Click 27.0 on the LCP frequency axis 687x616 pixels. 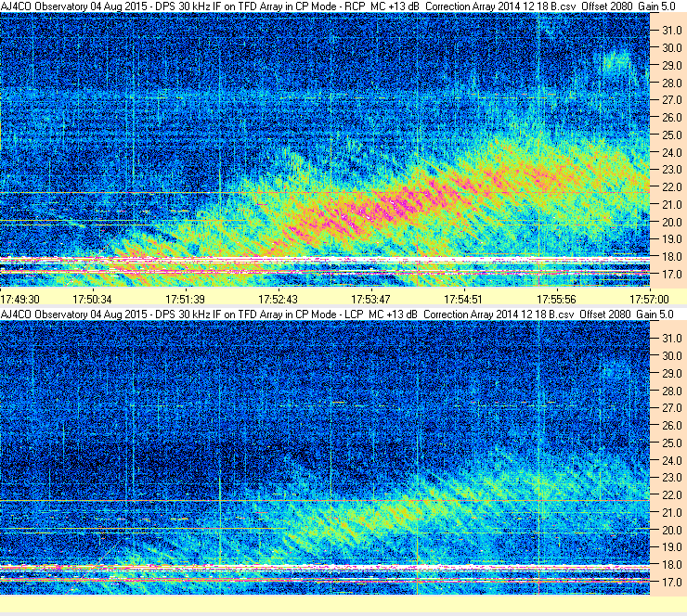(x=671, y=408)
